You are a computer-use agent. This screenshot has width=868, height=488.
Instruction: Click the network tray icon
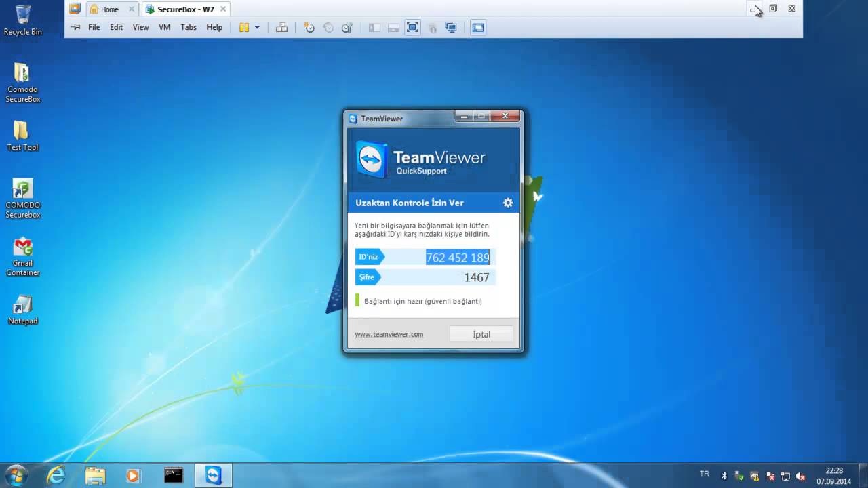pyautogui.click(x=786, y=476)
